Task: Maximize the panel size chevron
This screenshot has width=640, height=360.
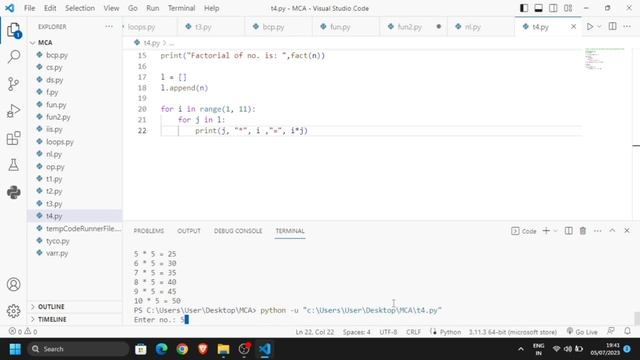Action: 612,231
